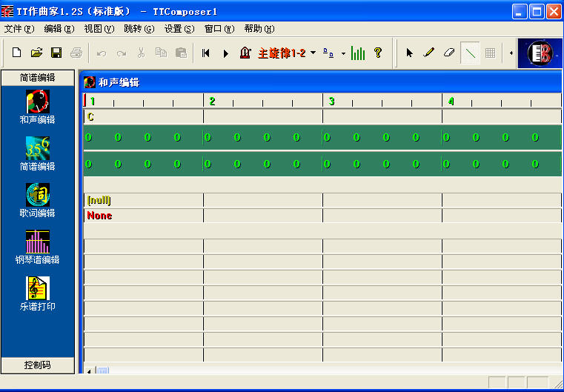The width and height of the screenshot is (564, 392).
Task: Click measure 1 on the ruler
Action: (x=93, y=102)
